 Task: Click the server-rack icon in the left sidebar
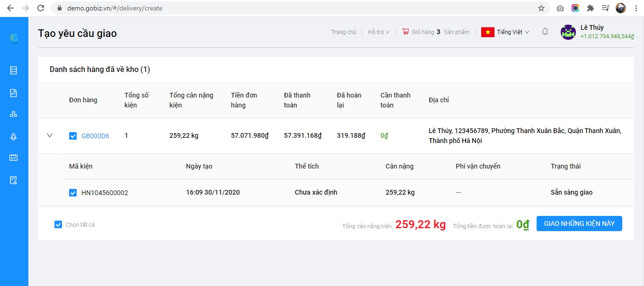[x=14, y=71]
